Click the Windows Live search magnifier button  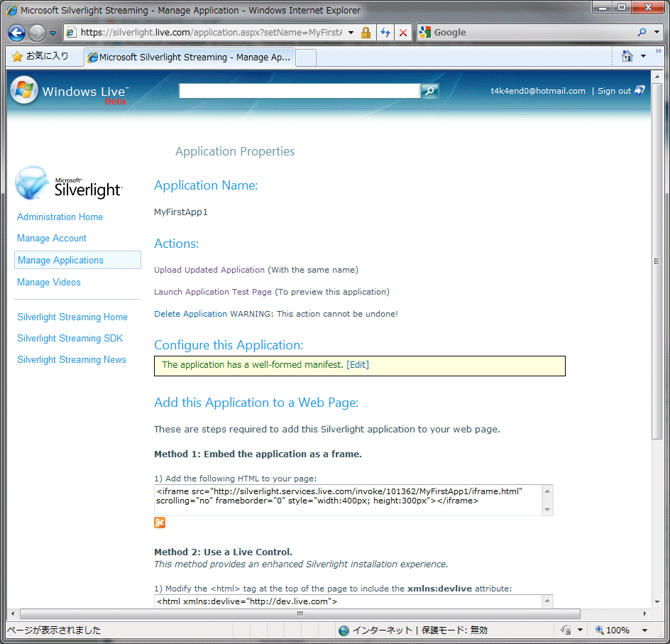429,91
